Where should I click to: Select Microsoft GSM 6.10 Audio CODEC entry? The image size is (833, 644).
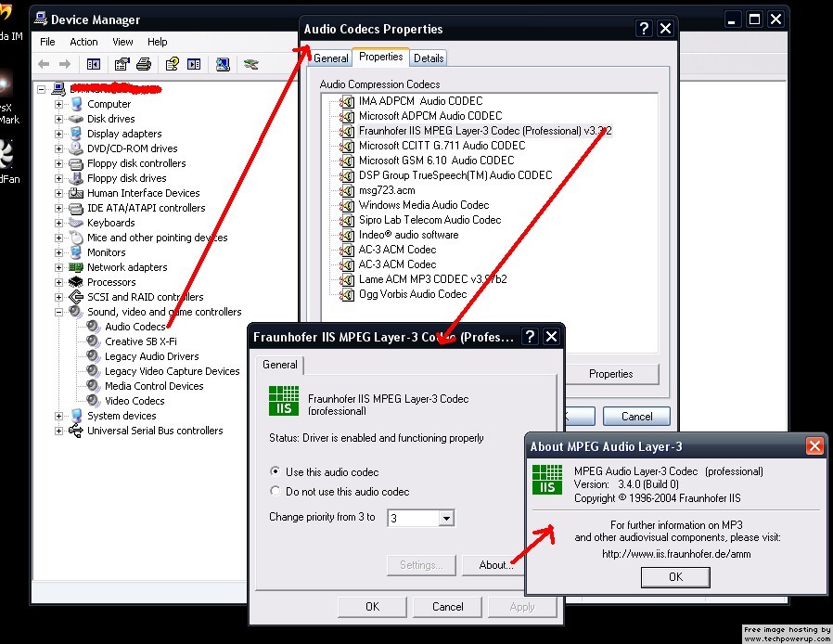point(437,161)
